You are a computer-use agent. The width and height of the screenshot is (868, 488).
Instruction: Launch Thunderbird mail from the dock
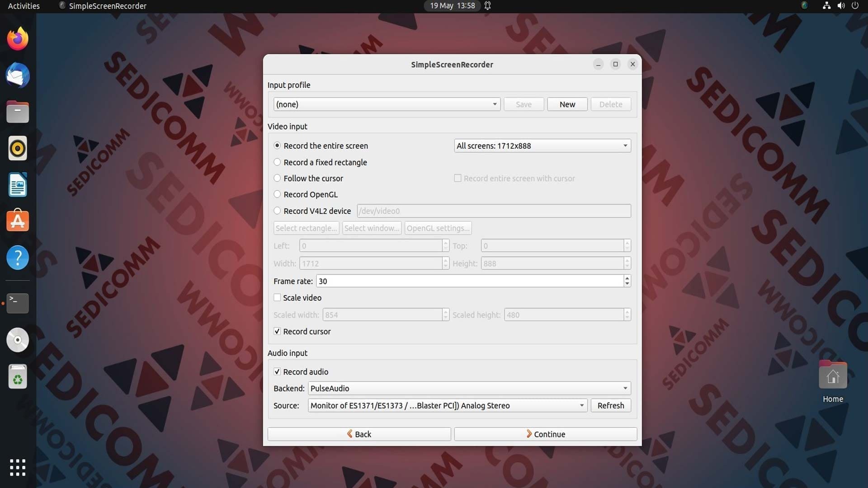pyautogui.click(x=18, y=75)
